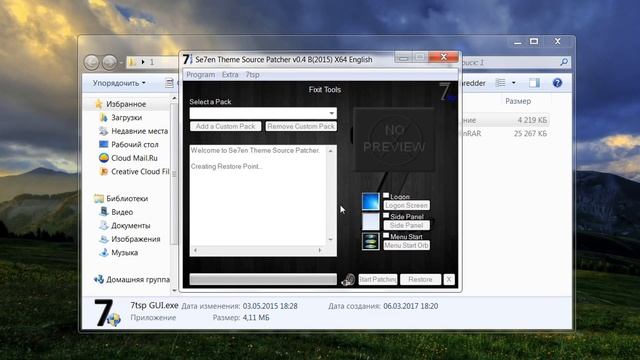640x360 pixels.
Task: Toggle the Explorer preview pane icon
Action: [534, 83]
